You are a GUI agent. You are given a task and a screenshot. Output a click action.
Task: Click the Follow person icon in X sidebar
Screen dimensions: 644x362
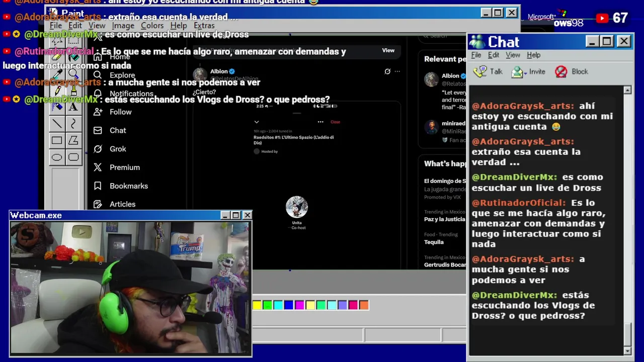point(98,112)
